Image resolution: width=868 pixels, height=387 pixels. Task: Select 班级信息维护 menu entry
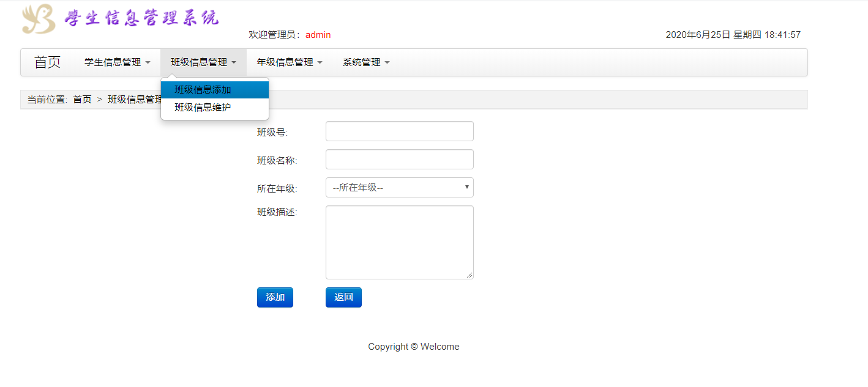(x=215, y=108)
